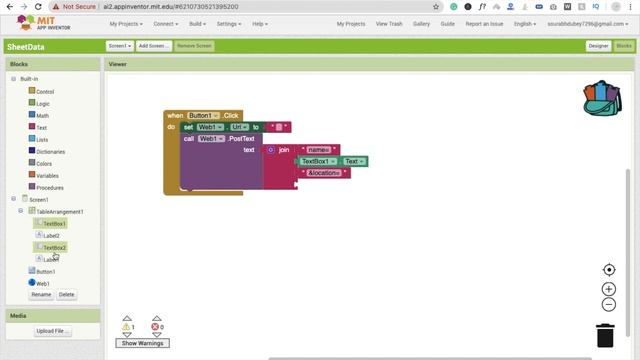Open the English language dropdown
640x360 pixels.
[525, 24]
